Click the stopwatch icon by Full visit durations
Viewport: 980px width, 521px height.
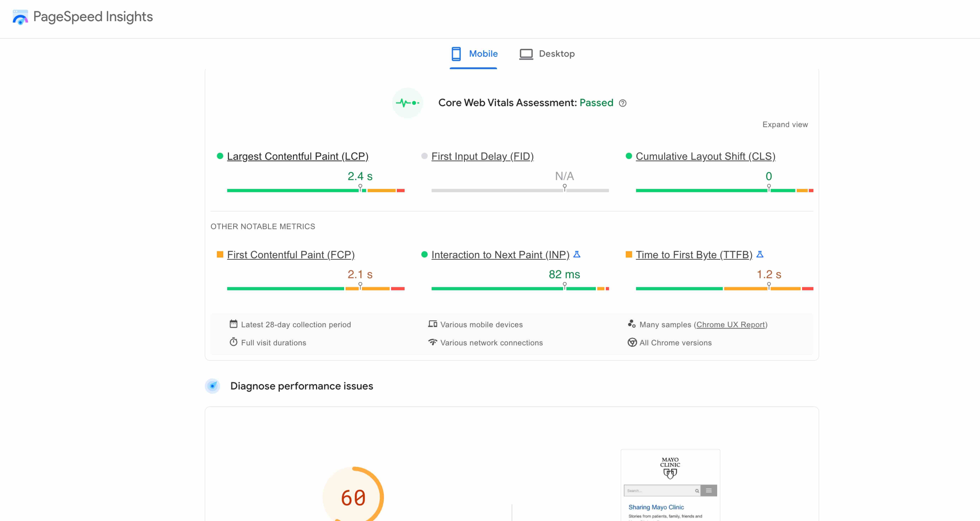coord(233,342)
